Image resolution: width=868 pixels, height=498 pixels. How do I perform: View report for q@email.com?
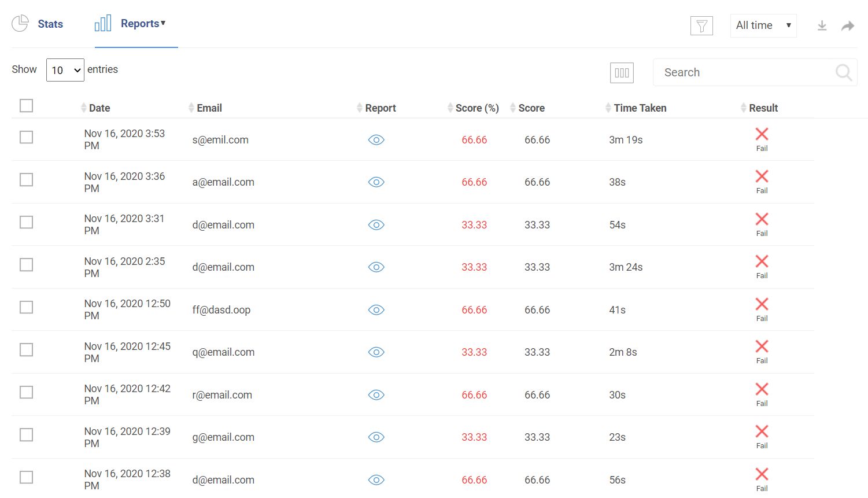click(x=376, y=352)
